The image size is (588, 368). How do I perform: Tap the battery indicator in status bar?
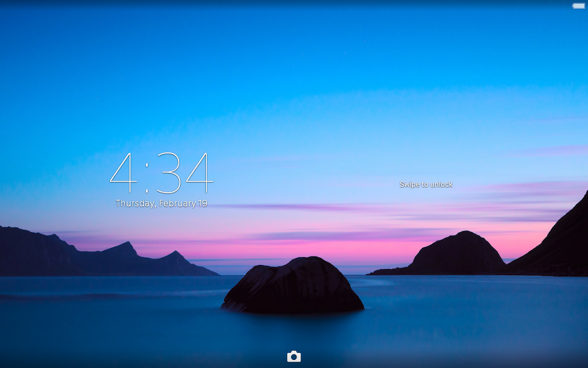coord(579,6)
